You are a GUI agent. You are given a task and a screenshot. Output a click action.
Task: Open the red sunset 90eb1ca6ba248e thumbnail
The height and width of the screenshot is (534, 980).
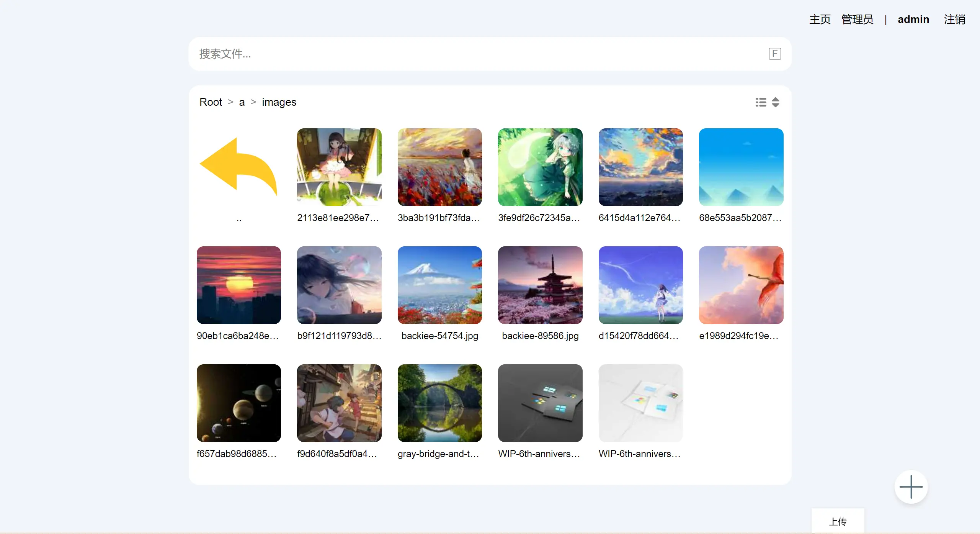pyautogui.click(x=238, y=285)
